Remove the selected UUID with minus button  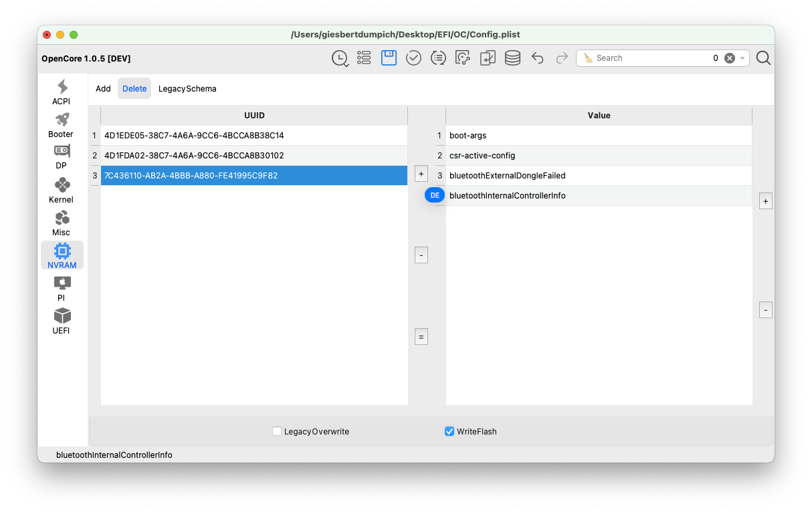(x=421, y=255)
